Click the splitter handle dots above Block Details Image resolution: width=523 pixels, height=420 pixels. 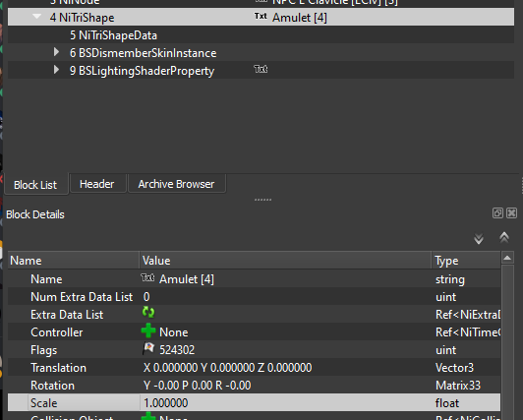262,200
